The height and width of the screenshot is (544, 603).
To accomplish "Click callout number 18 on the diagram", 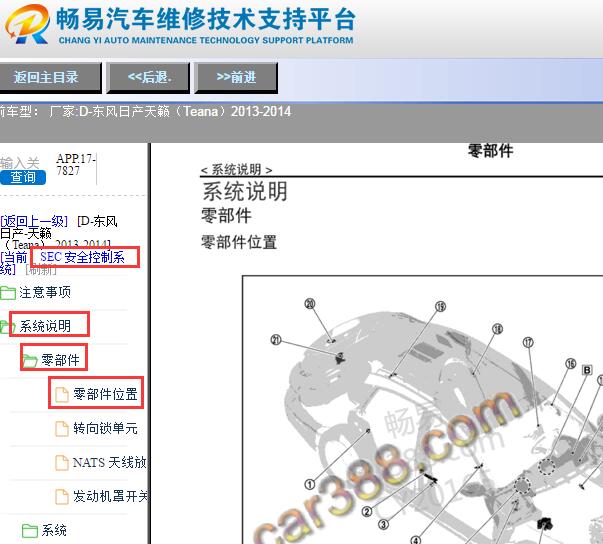I will click(498, 329).
